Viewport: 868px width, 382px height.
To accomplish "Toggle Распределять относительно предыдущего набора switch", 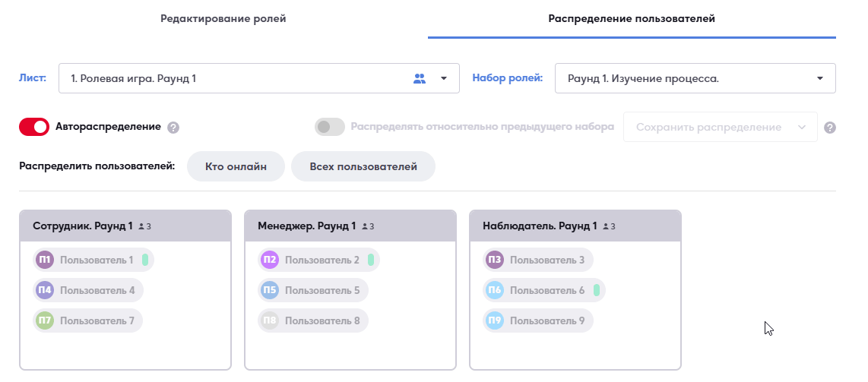I will click(x=329, y=127).
